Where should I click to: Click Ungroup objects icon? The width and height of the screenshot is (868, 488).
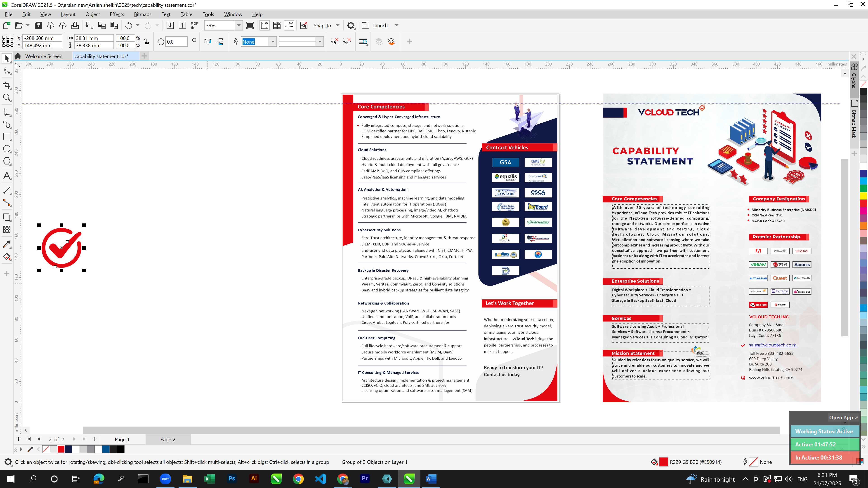click(x=334, y=42)
